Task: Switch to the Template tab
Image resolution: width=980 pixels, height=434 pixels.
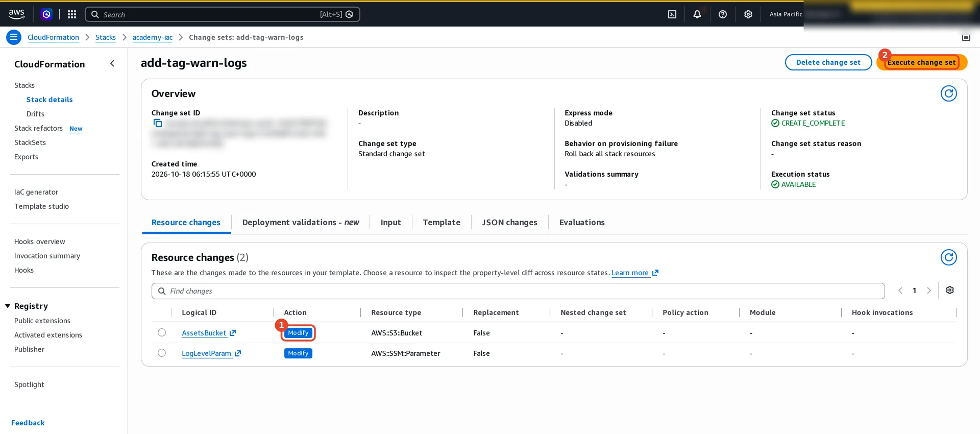Action: (x=442, y=223)
